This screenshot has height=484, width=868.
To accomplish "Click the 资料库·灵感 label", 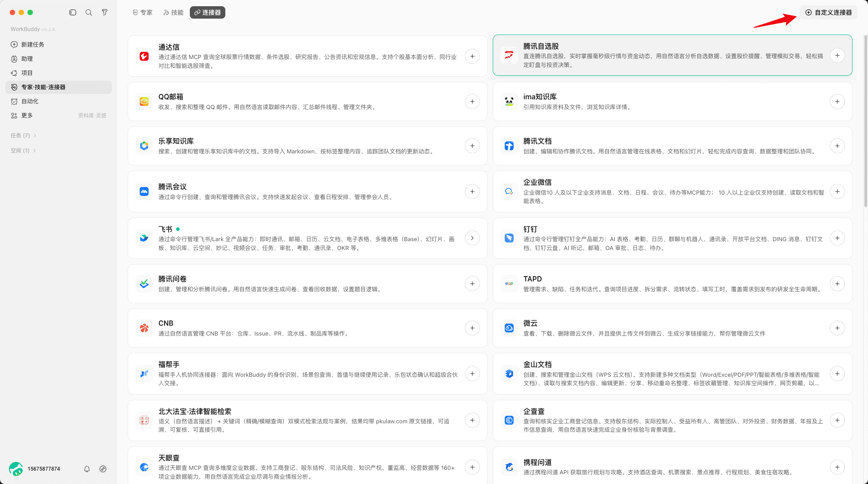I will [x=92, y=116].
